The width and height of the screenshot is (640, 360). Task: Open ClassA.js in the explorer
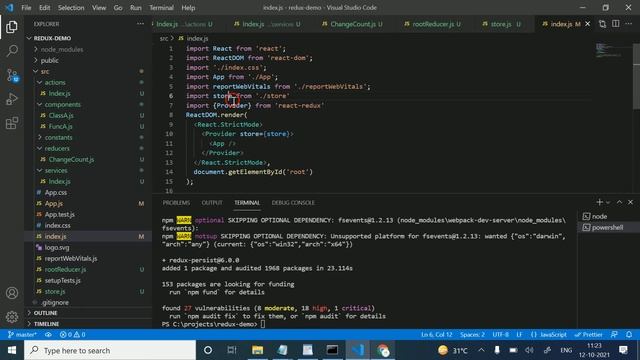88,115
